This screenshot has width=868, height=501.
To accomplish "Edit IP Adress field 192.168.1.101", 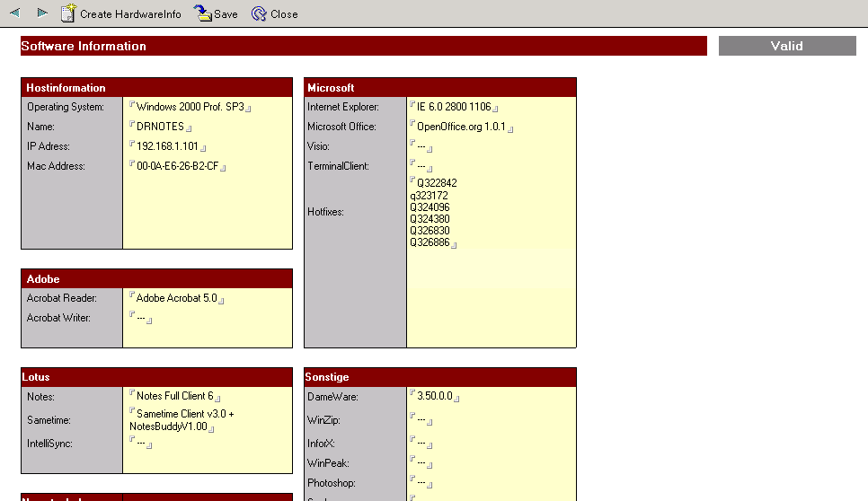I will tap(167, 146).
